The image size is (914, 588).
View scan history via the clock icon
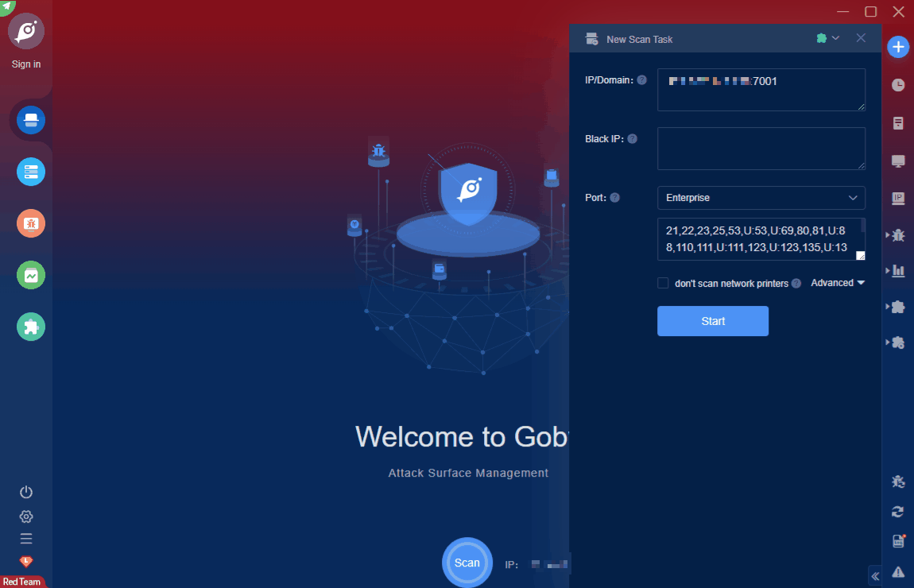tap(898, 84)
